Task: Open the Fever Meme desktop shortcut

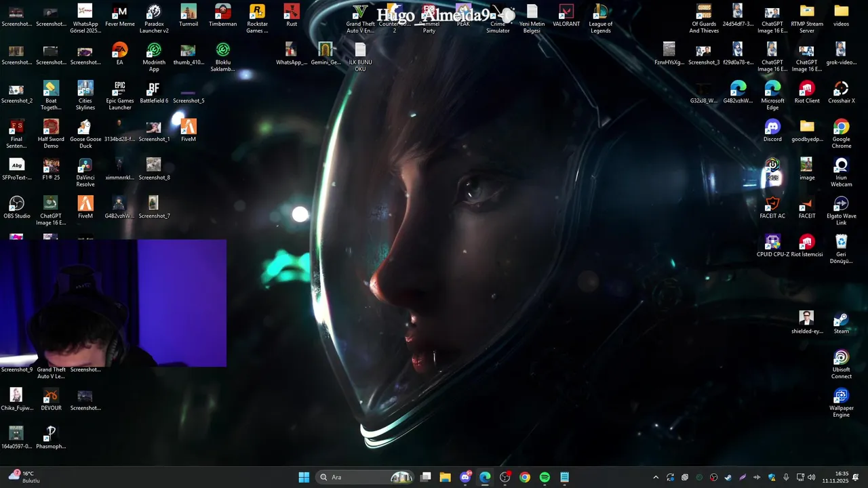Action: [x=119, y=17]
